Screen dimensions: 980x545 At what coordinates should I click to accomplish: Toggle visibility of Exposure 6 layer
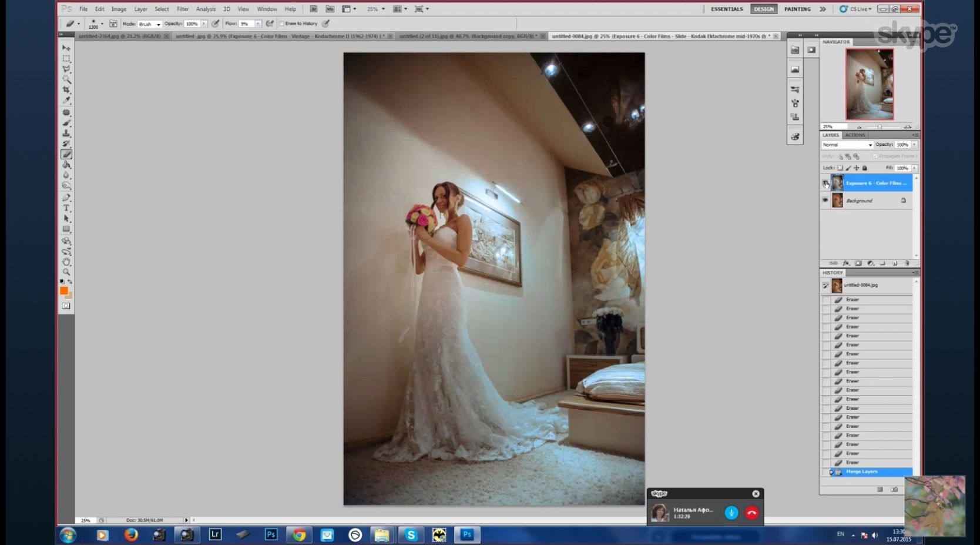[825, 183]
